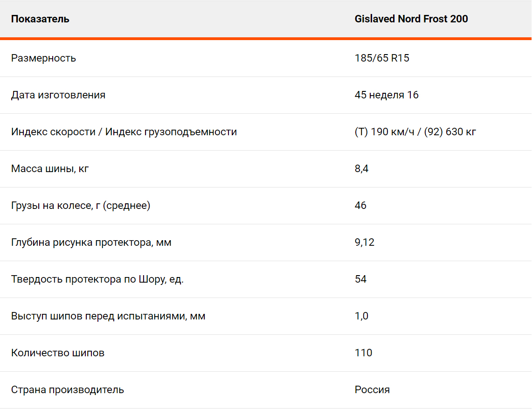
Task: Click the 8,4 tire mass value
Action: click(361, 169)
